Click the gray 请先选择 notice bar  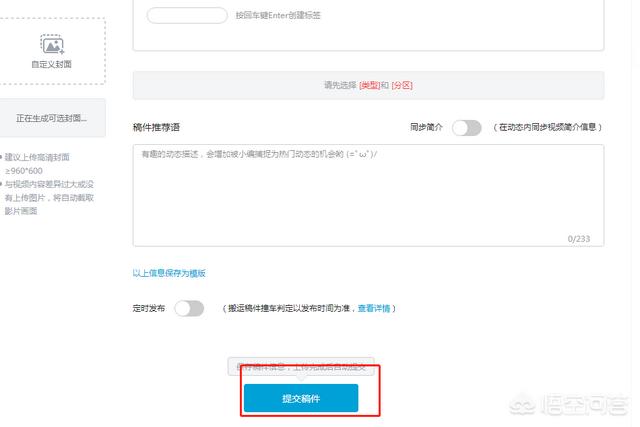(368, 85)
